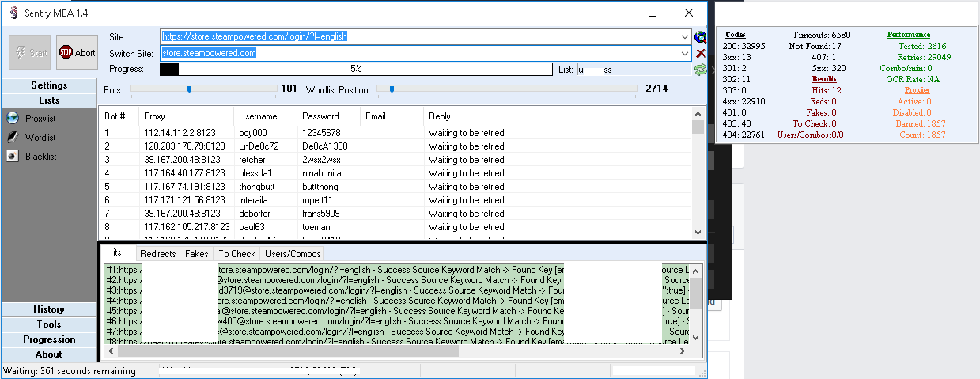This screenshot has width=980, height=379.
Task: Click the Performance heading in the stats panel
Action: [x=909, y=35]
